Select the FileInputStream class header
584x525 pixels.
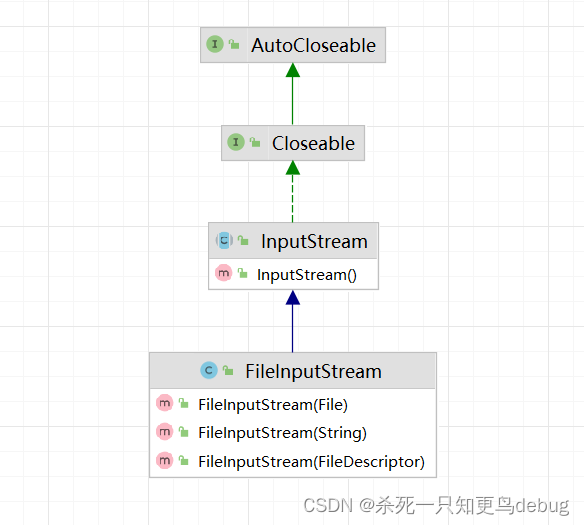pyautogui.click(x=293, y=371)
